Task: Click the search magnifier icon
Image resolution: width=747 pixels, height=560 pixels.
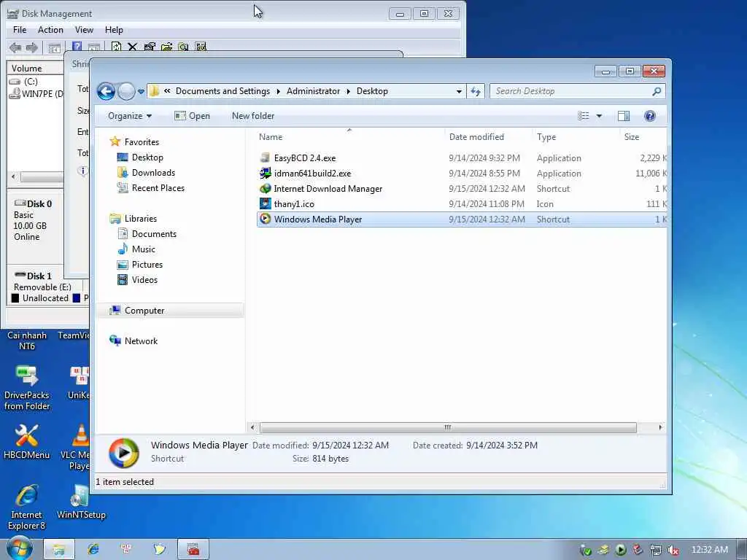Action: click(657, 91)
